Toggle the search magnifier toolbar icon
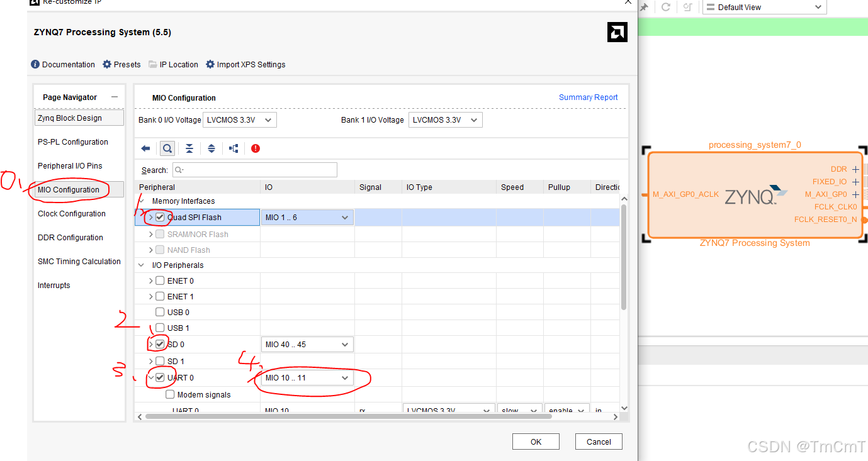Screen dimensions: 868x461 (167, 148)
